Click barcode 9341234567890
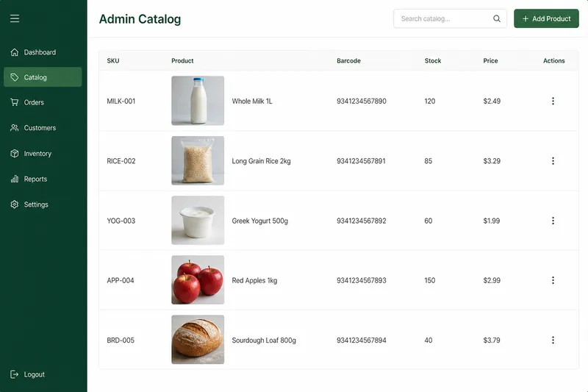Screen dimensions: 588x392 [x=362, y=101]
